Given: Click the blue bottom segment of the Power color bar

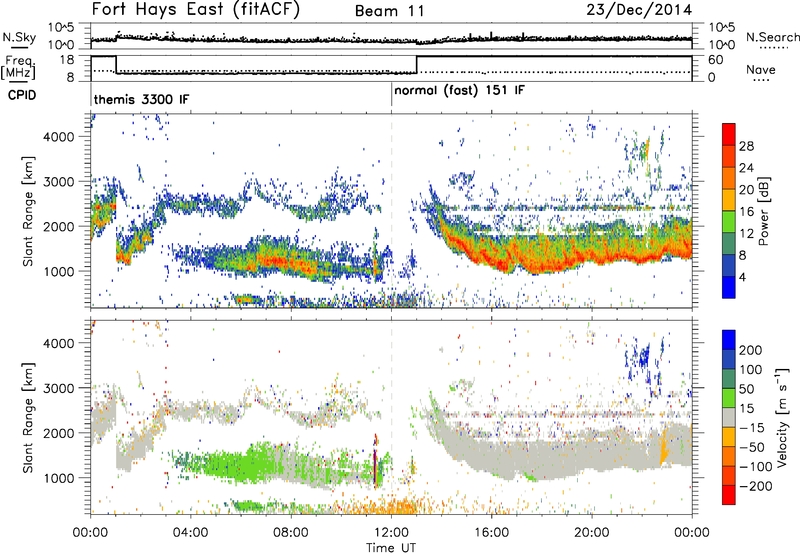Looking at the screenshot, I should click(729, 287).
